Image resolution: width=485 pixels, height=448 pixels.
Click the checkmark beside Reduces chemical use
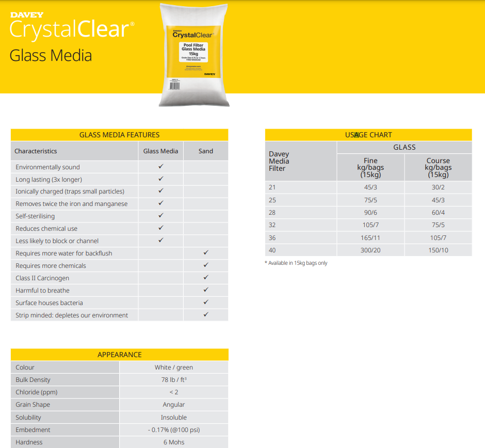160,228
